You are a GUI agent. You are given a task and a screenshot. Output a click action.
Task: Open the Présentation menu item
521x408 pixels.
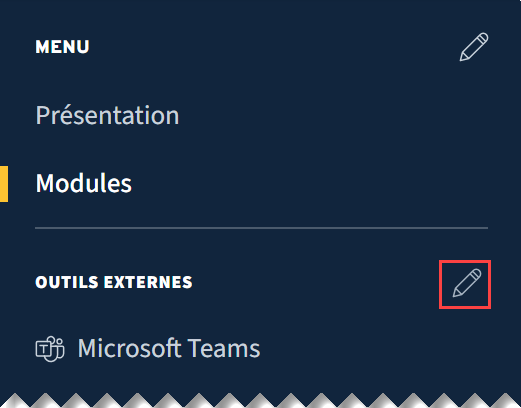pos(107,115)
